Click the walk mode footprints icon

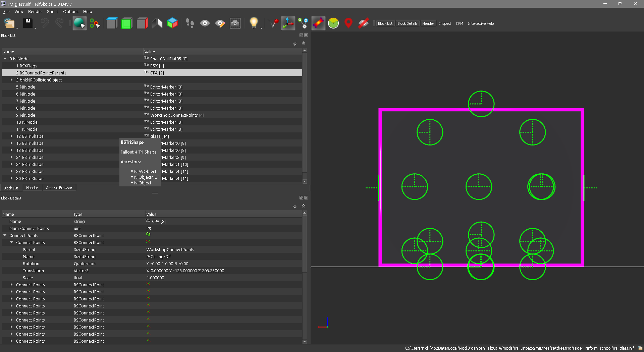[x=190, y=23]
